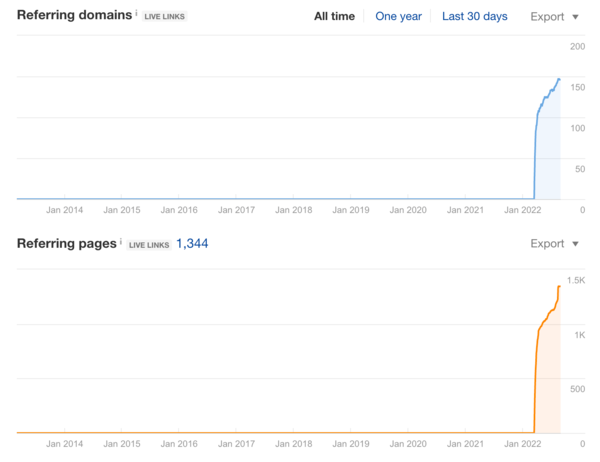Click the 1K value on pages y-axis
This screenshot has height=462, width=600.
tap(579, 335)
